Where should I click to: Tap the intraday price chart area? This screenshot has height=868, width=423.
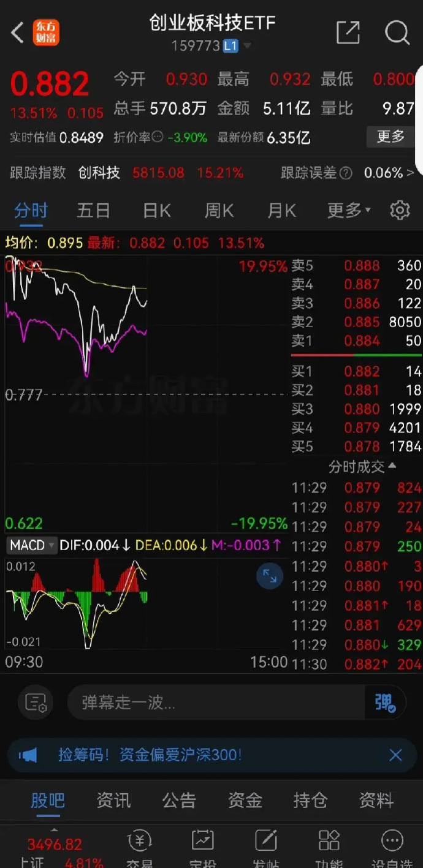(x=147, y=393)
